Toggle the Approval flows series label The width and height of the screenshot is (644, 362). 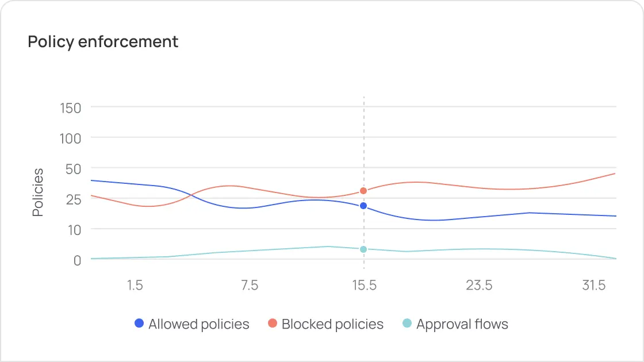tap(462, 324)
